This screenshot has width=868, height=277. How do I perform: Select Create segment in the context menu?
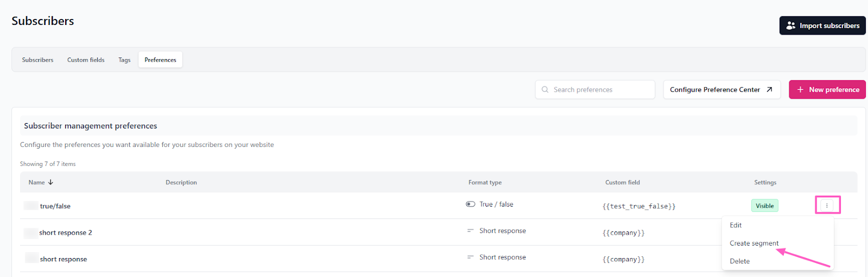(x=754, y=243)
